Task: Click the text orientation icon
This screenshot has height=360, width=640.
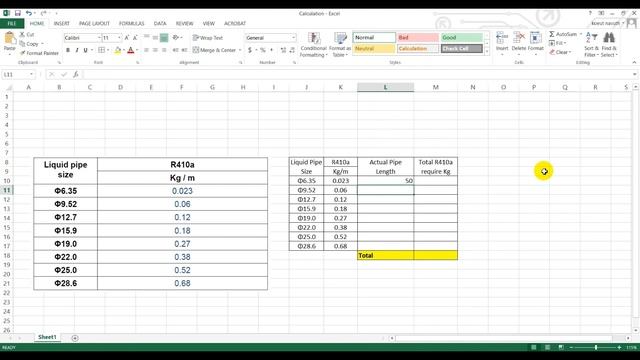Action: (176, 38)
